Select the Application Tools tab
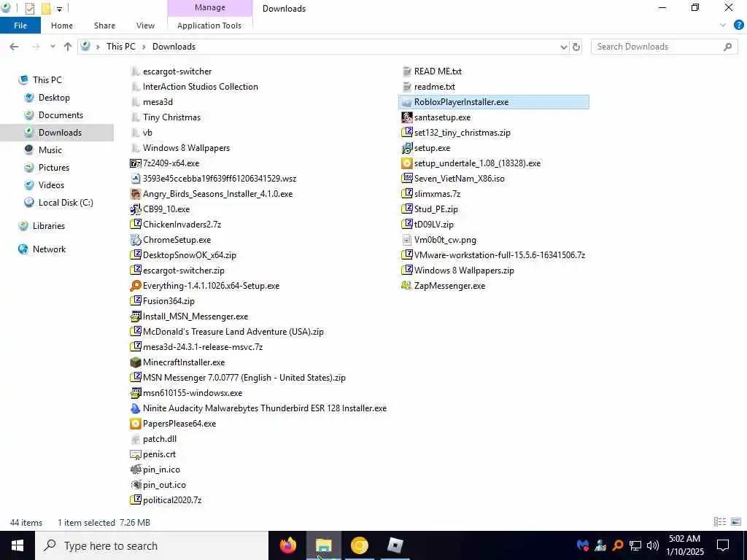This screenshot has width=747, height=560. (209, 26)
